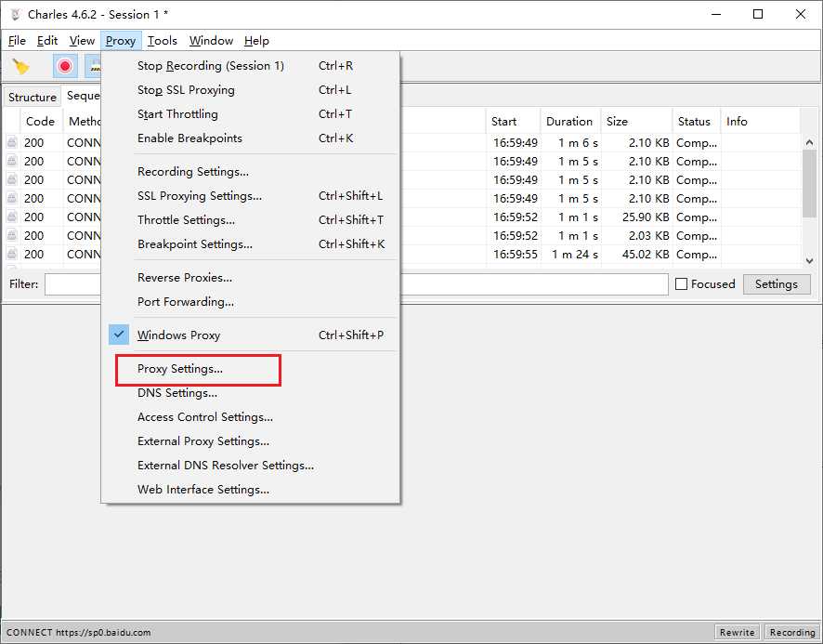
Task: Click the 16:59:55 start time cell
Action: 515,255
